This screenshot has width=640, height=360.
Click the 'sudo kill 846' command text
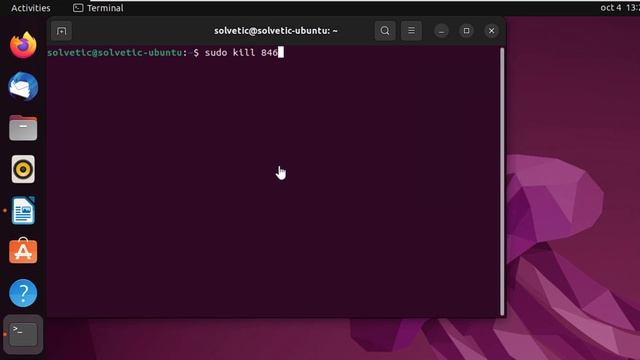coord(241,53)
